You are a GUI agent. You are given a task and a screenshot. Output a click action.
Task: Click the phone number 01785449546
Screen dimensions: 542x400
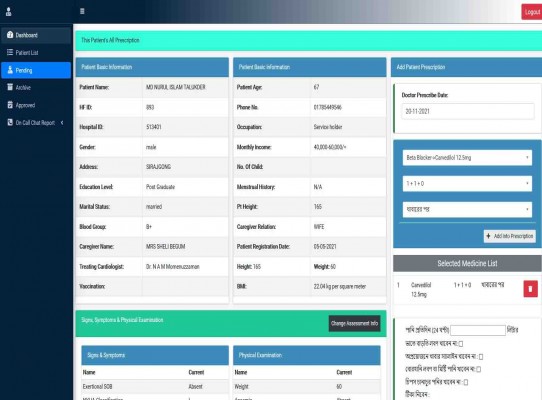[327, 107]
